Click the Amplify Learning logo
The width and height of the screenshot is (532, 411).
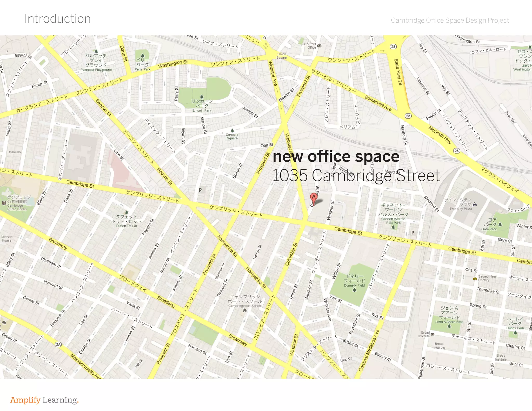coord(44,400)
